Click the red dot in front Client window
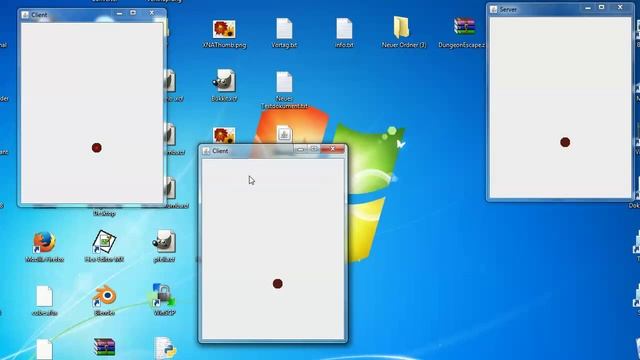The image size is (640, 360). [x=278, y=284]
